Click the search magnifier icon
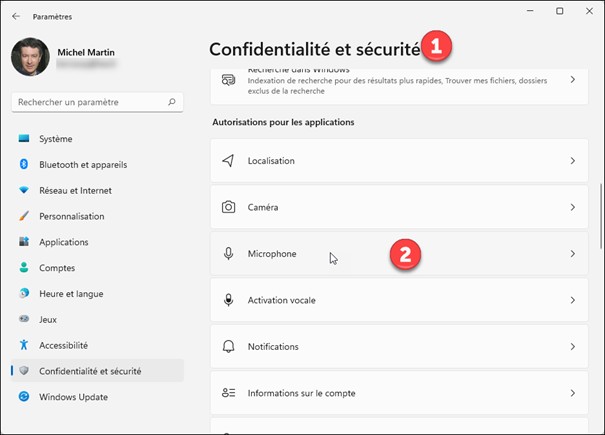This screenshot has width=605, height=435. point(173,102)
